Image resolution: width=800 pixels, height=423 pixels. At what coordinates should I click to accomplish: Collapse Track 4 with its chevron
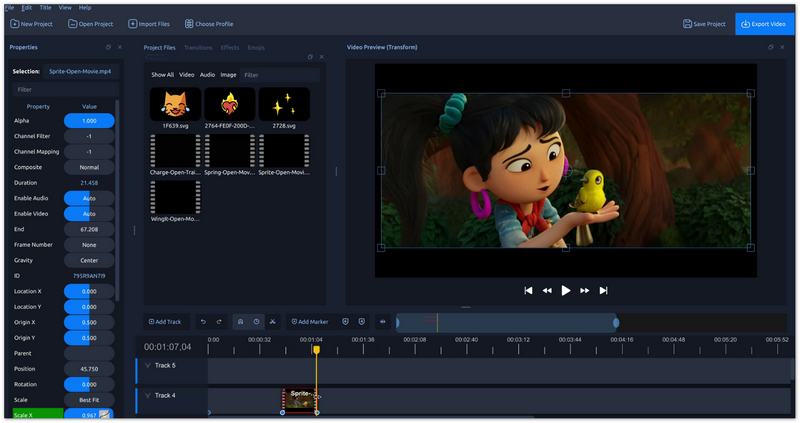pos(148,395)
